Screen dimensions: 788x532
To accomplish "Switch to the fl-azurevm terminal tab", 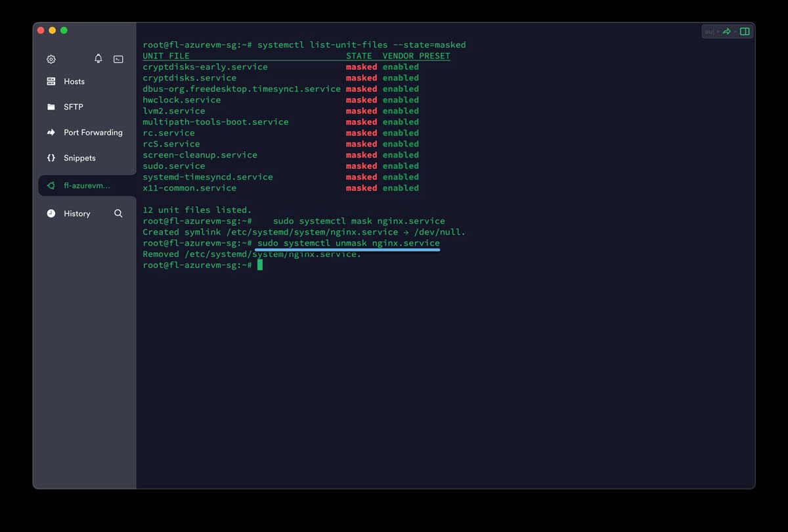I will point(87,186).
